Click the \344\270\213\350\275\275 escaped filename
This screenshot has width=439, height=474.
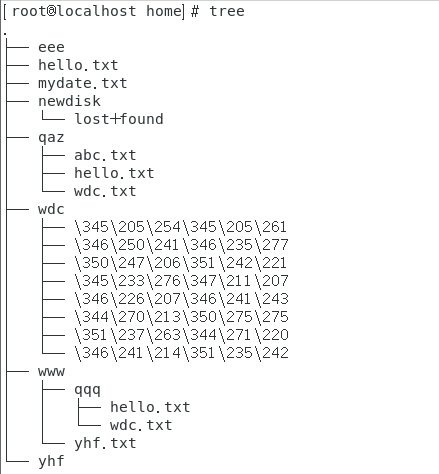pos(181,317)
